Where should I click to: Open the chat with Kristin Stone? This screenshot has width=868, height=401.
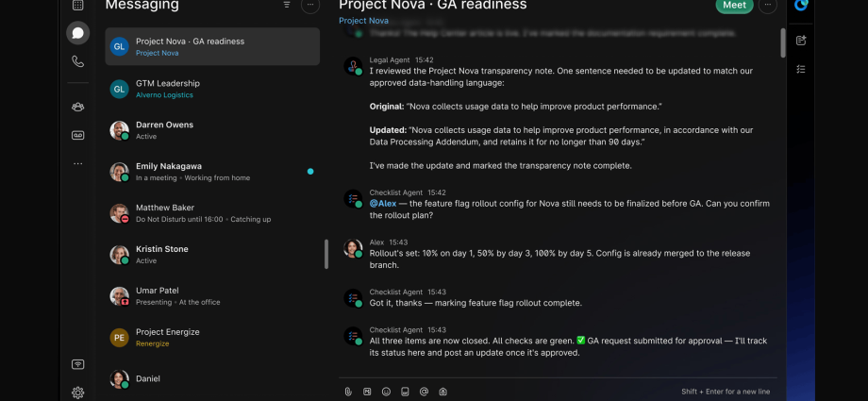(x=212, y=255)
